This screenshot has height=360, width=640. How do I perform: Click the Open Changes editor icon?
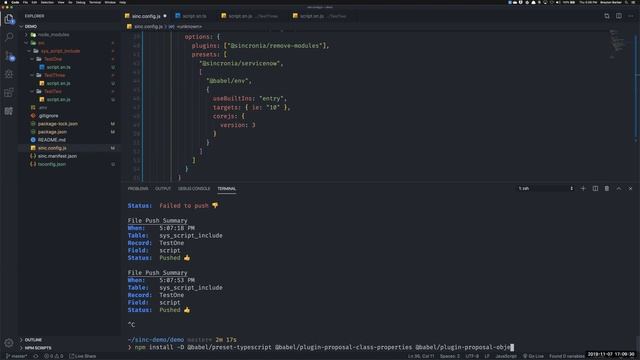pyautogui.click(x=607, y=16)
